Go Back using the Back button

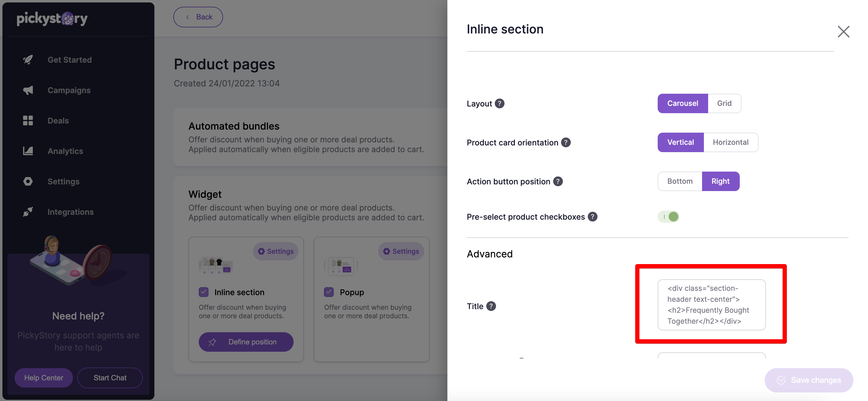coord(198,17)
